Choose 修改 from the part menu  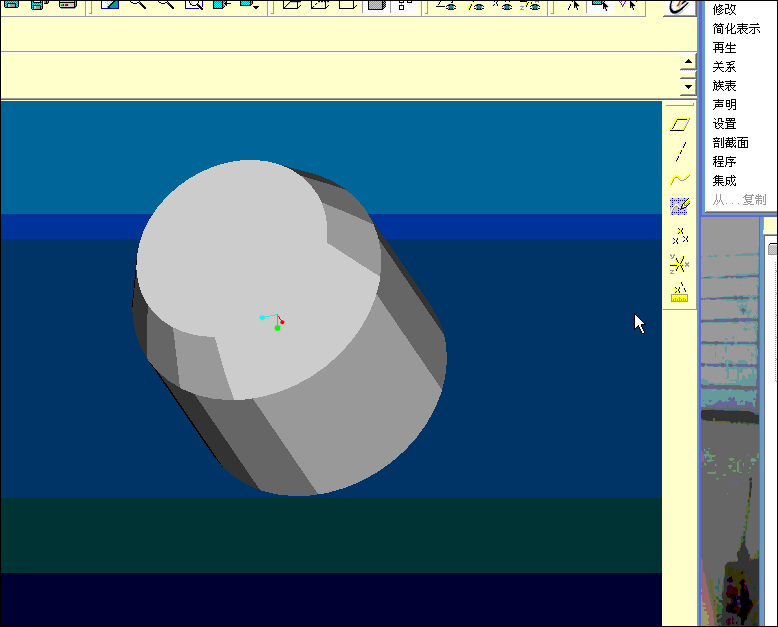[x=724, y=9]
